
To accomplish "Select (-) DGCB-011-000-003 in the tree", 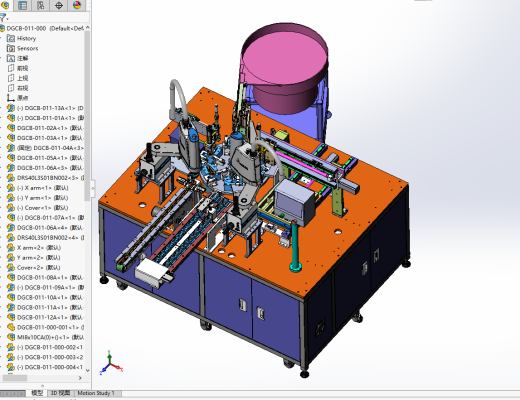I will click(x=45, y=357).
